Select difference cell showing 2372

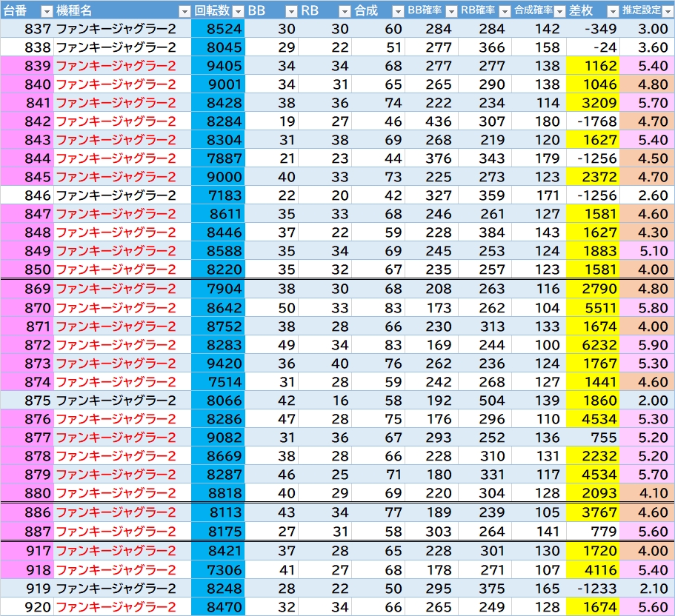pos(593,177)
